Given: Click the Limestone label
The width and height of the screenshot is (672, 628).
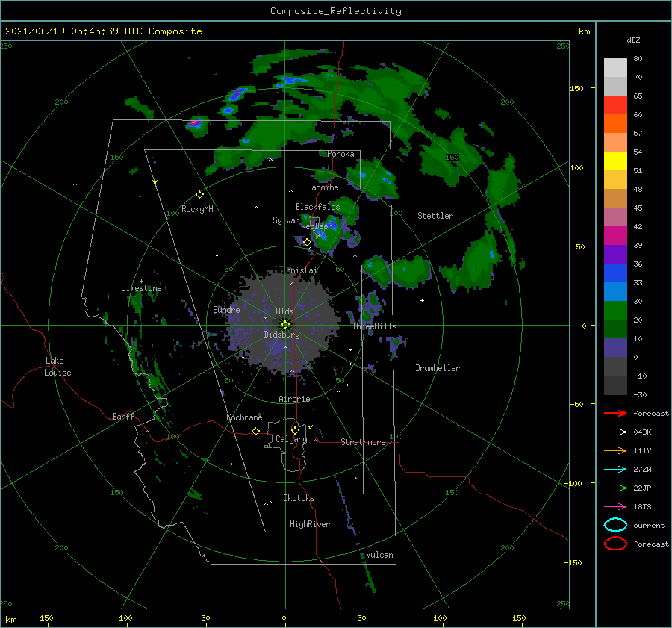Looking at the screenshot, I should pyautogui.click(x=141, y=288).
